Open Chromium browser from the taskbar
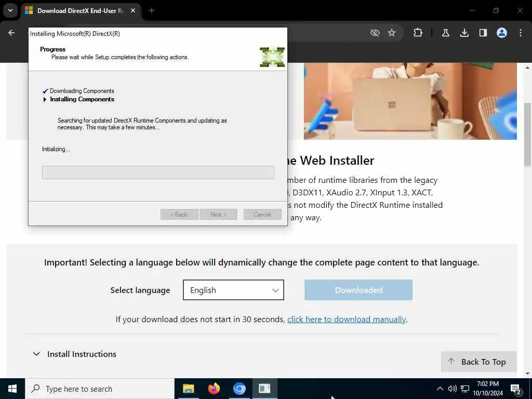Screen dimensions: 532x399 (x=239, y=389)
